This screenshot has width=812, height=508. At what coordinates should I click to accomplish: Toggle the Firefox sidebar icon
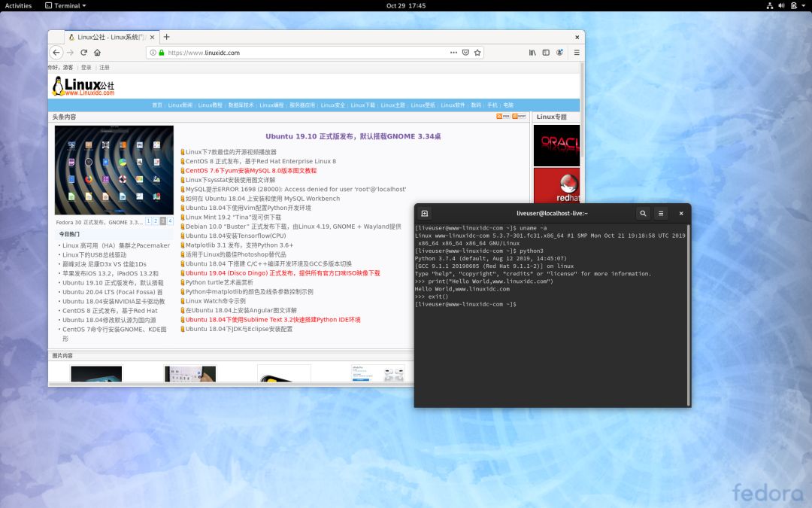[x=546, y=53]
